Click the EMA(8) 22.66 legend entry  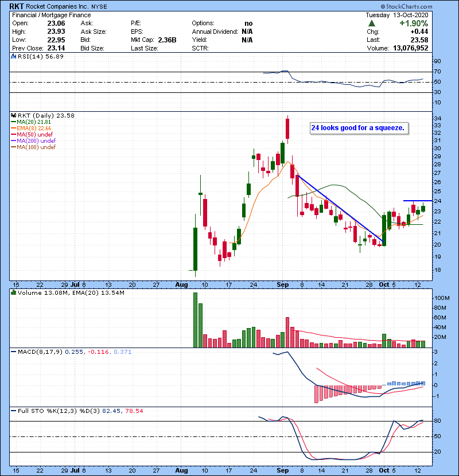[x=34, y=128]
